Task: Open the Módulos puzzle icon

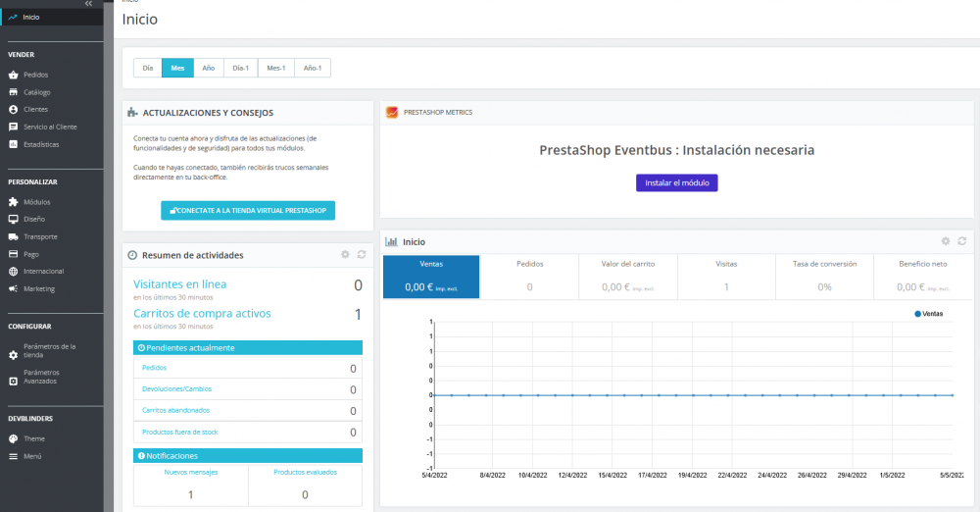Action: coord(13,202)
